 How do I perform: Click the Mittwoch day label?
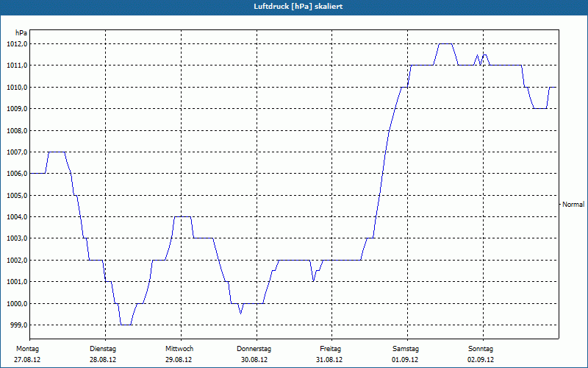[x=179, y=349]
